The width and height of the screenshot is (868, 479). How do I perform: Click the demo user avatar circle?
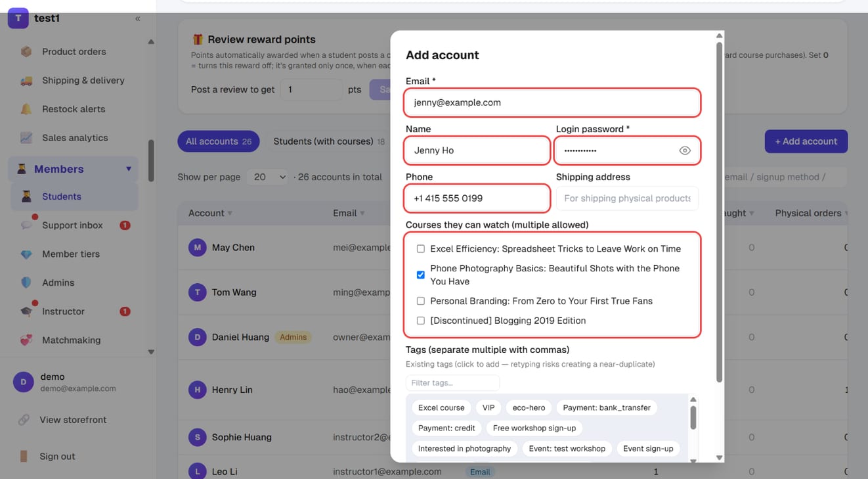coord(24,382)
